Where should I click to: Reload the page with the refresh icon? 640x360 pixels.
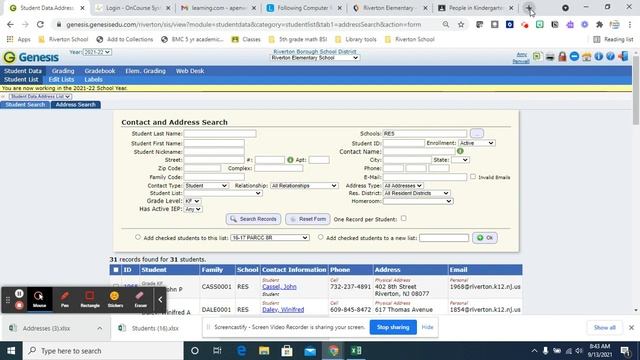[40, 24]
